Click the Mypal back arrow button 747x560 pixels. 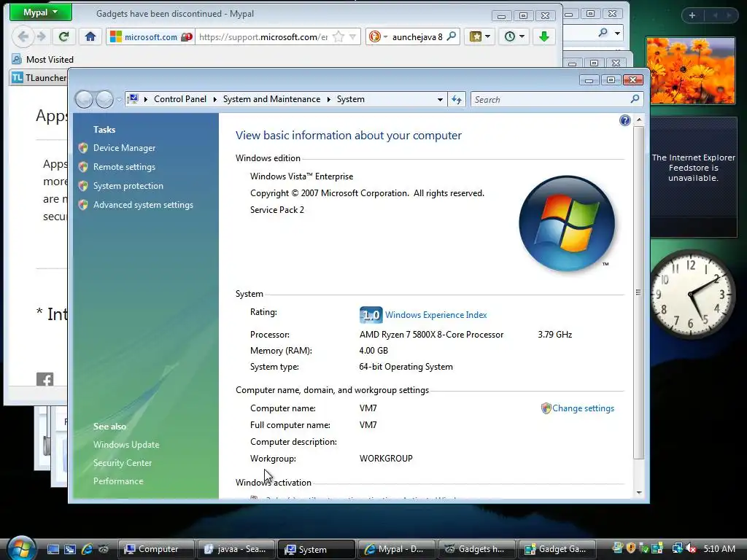[x=23, y=36]
